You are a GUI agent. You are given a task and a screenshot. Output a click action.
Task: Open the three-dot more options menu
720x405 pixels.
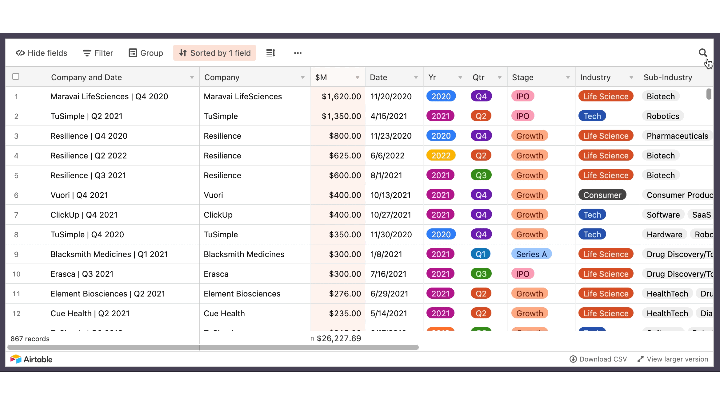point(298,53)
